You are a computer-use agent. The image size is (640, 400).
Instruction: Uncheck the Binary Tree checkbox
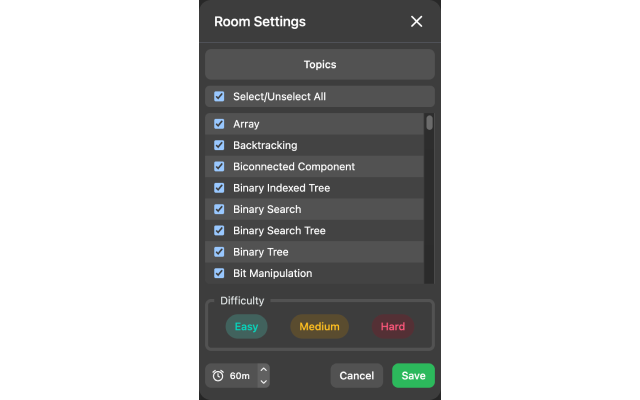pyautogui.click(x=219, y=252)
